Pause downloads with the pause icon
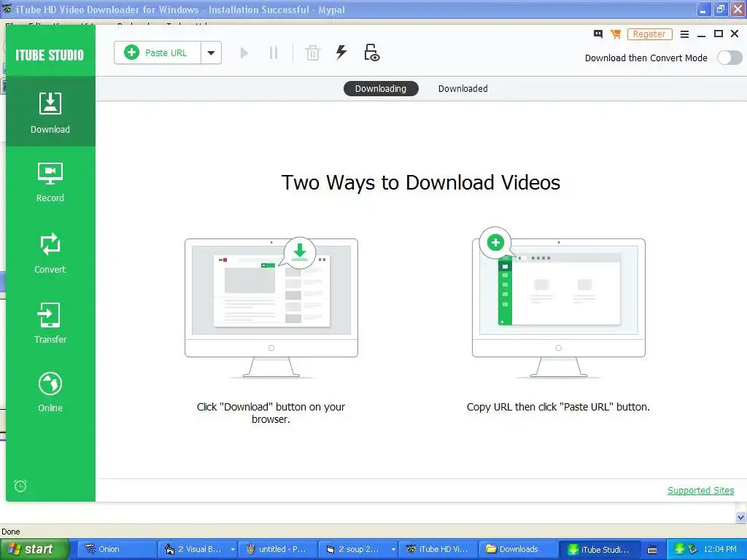 coord(274,52)
